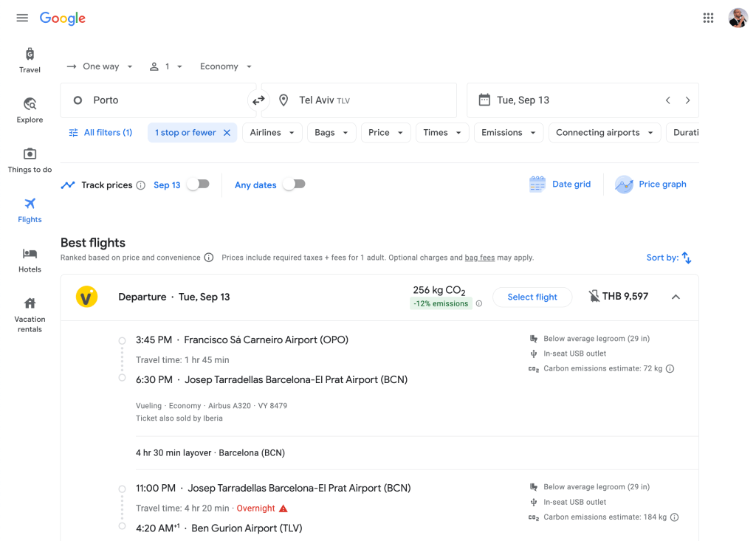Open the main hamburger menu
Screen dimensions: 756x541
coord(22,18)
